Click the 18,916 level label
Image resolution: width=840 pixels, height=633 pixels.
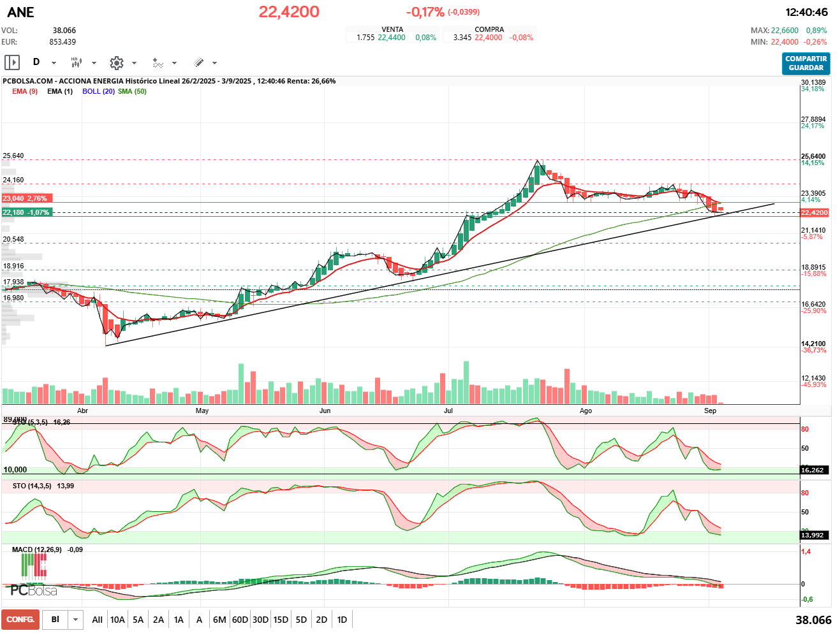13,266
